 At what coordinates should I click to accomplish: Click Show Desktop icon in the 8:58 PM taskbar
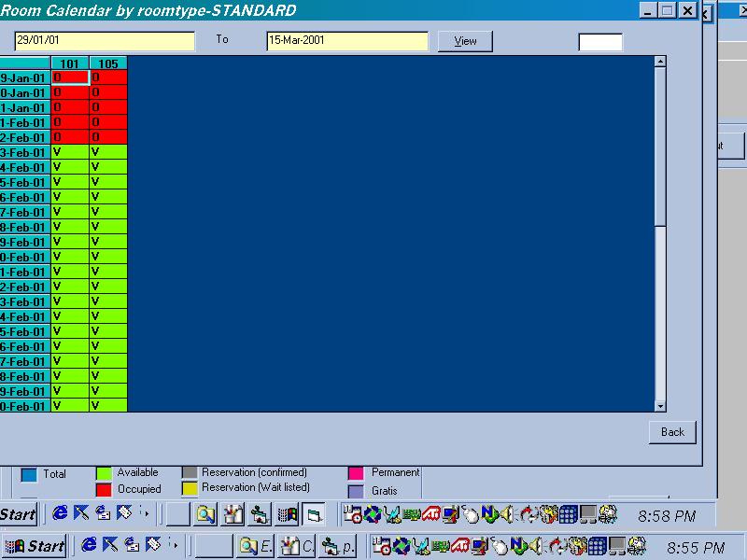pos(81,513)
